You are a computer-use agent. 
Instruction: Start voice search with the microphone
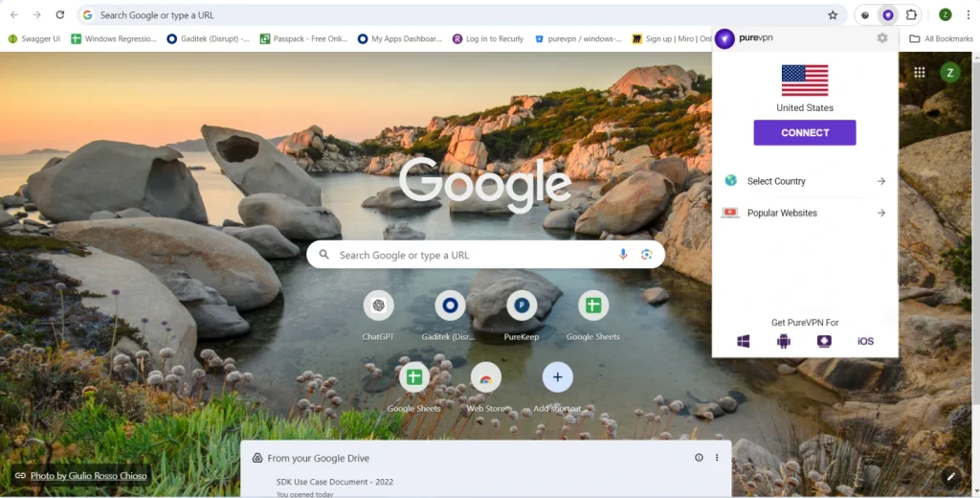click(622, 255)
